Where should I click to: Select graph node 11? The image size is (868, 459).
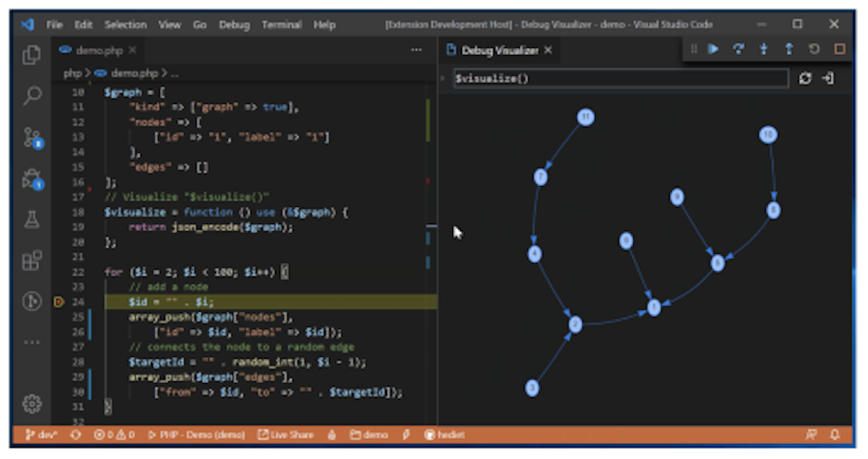(586, 117)
